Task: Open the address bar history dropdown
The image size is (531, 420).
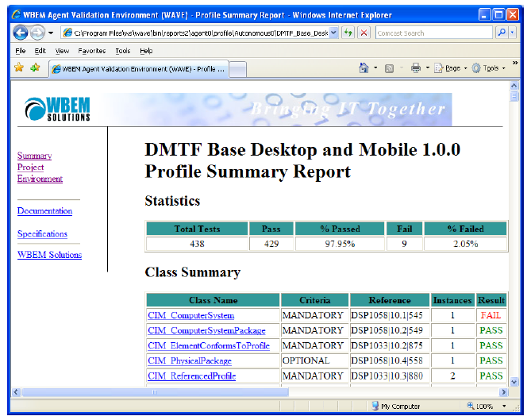Action: tap(333, 33)
